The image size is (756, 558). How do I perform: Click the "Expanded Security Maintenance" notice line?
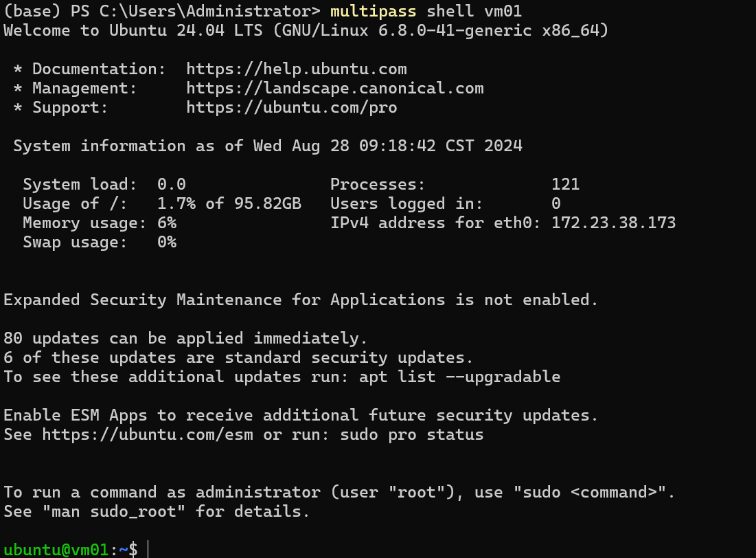(301, 300)
